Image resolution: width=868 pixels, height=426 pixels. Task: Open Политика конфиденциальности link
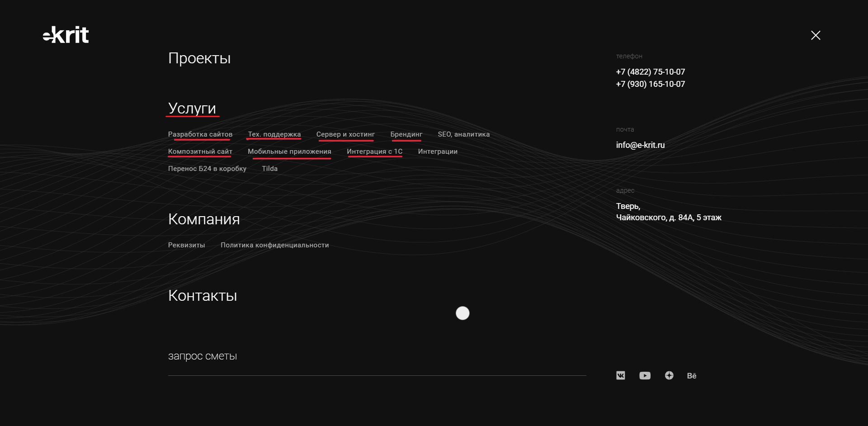coord(275,245)
